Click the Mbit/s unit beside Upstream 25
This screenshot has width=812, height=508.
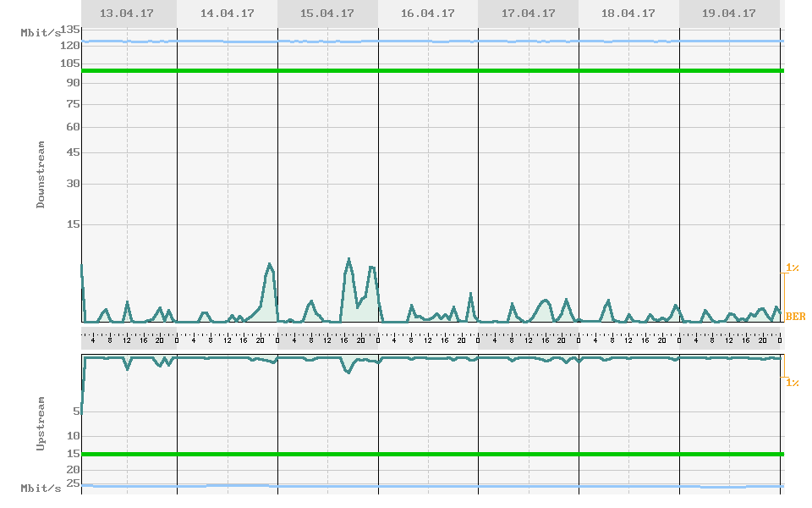point(41,489)
